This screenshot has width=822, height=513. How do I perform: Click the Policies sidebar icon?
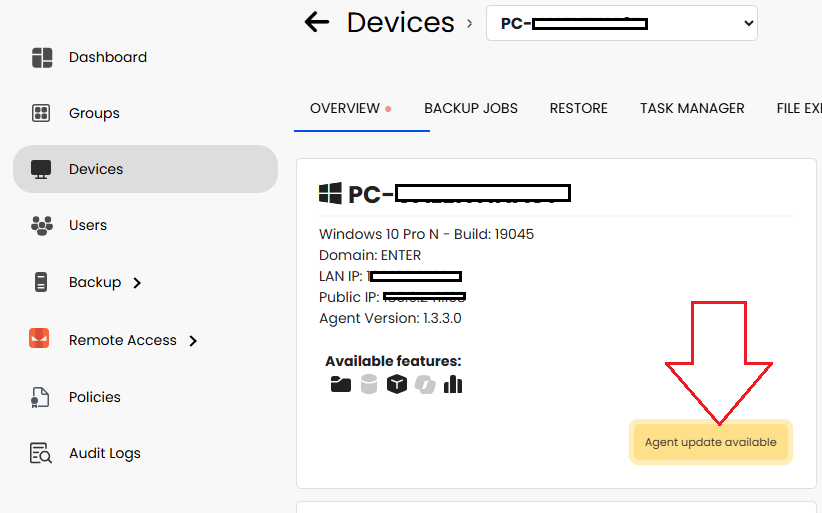tap(41, 397)
